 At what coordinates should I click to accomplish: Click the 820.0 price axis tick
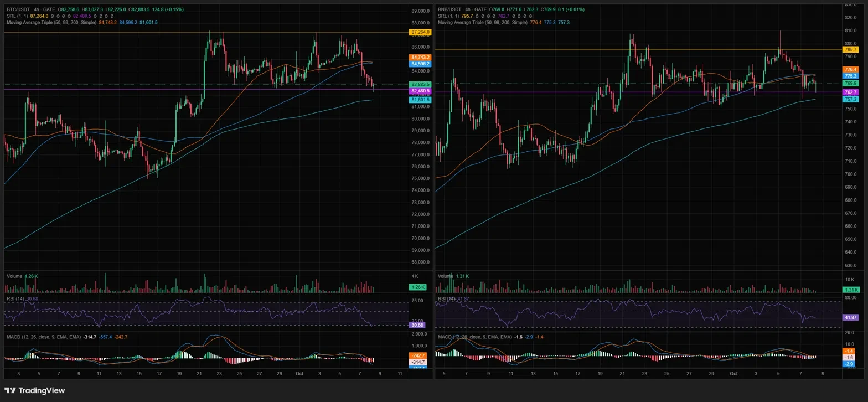coord(850,18)
